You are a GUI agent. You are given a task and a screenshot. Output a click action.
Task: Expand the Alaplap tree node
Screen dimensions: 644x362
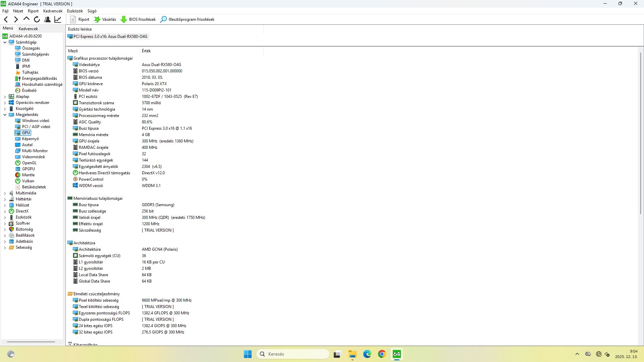pos(5,97)
